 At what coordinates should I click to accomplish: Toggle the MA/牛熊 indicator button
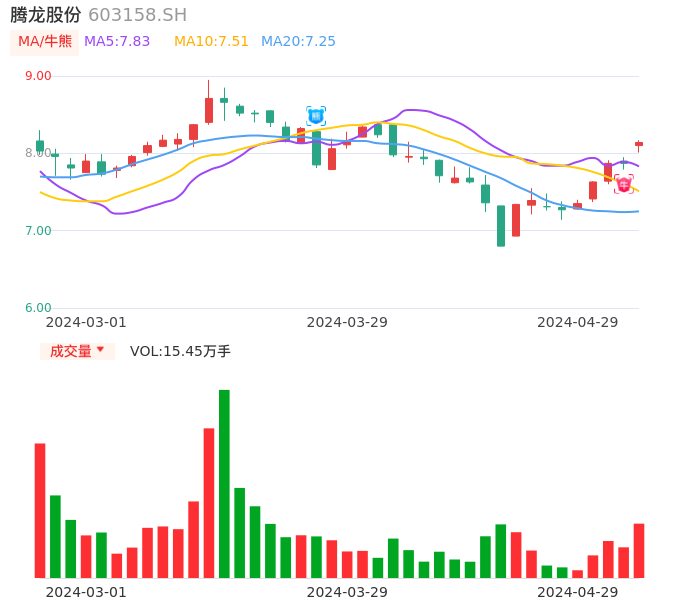point(45,42)
